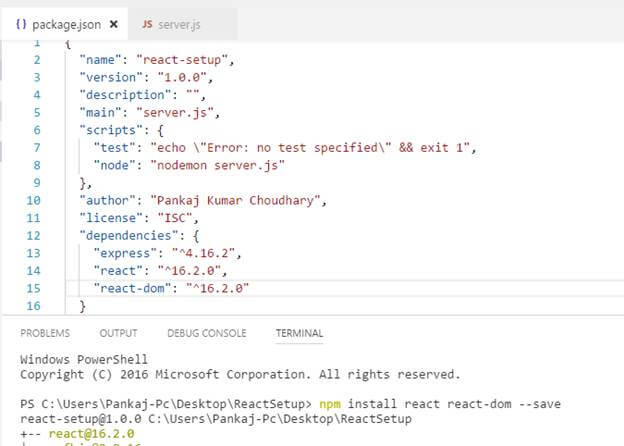The width and height of the screenshot is (624, 446).
Task: Open the DEBUG CONSOLE panel tab
Action: [207, 333]
